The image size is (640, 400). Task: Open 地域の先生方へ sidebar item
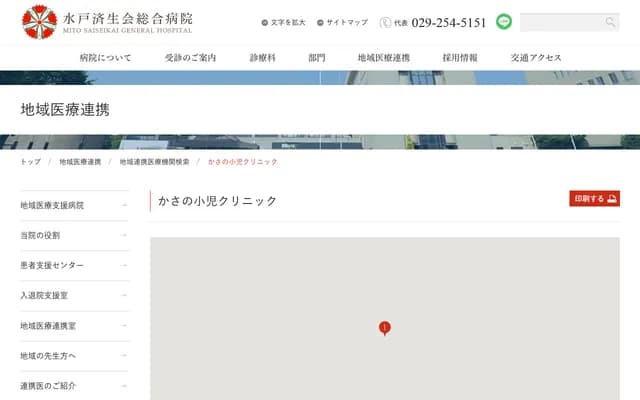[x=74, y=356]
